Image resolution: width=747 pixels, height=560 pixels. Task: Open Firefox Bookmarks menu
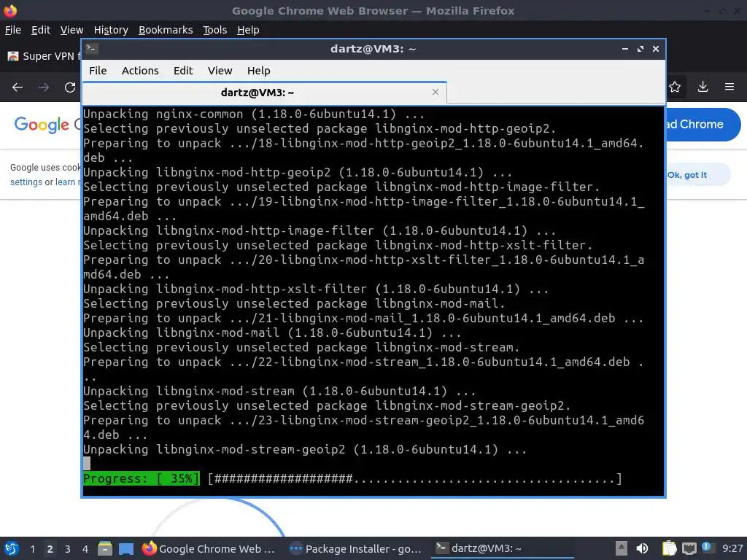tap(166, 30)
